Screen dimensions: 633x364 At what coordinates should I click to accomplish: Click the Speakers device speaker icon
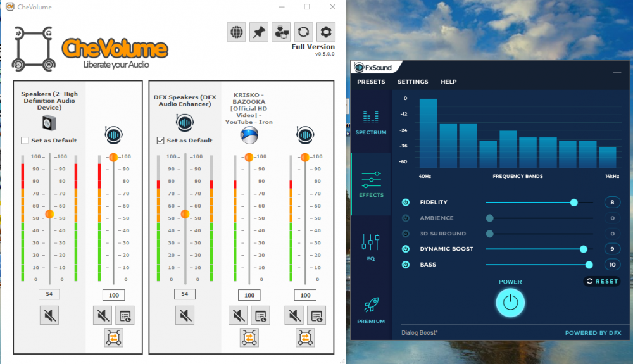(49, 123)
